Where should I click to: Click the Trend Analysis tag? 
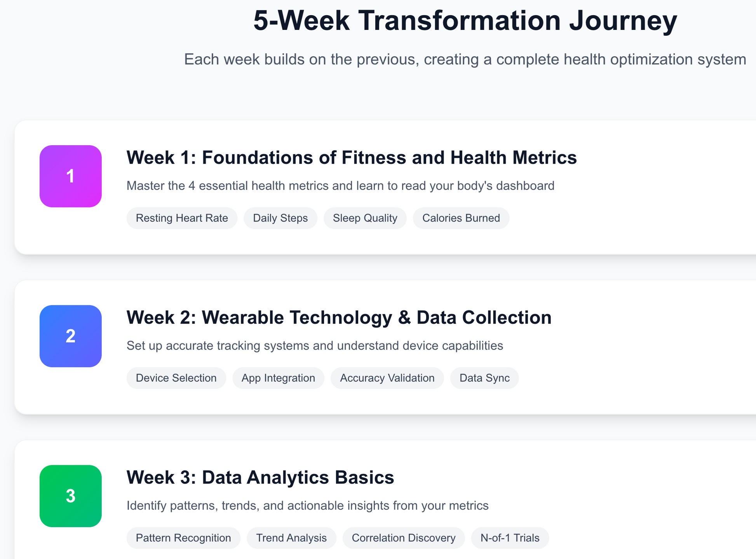point(291,538)
